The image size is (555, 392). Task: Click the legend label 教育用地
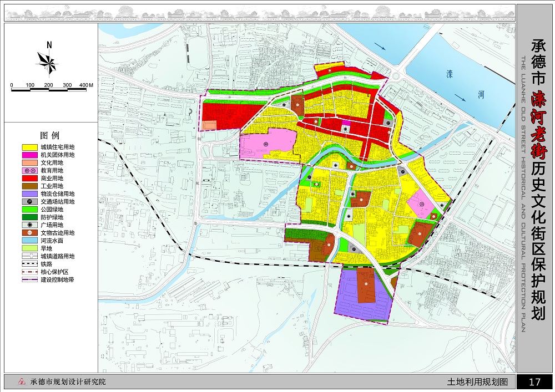click(52, 170)
